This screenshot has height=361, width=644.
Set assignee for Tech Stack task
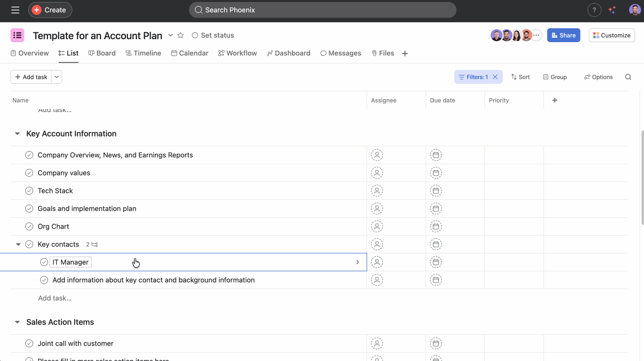(x=377, y=191)
